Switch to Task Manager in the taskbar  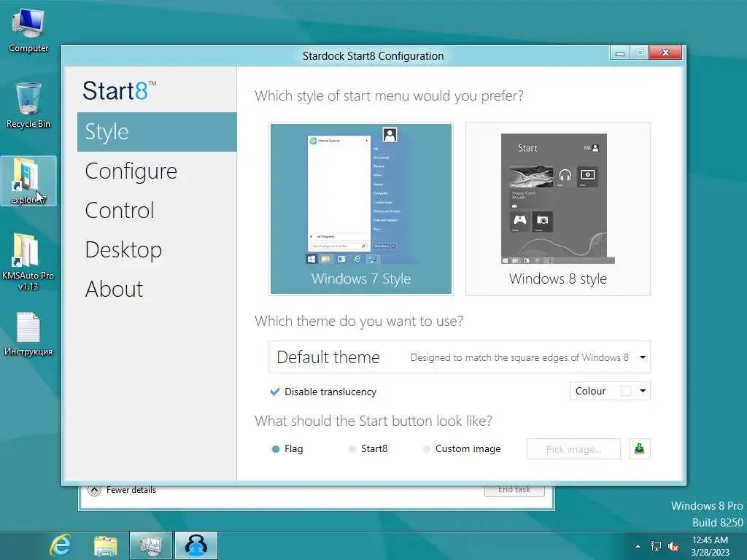point(150,545)
